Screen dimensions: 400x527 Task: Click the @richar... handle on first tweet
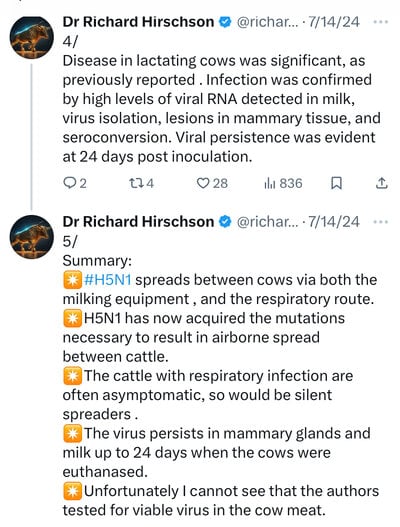pos(268,22)
